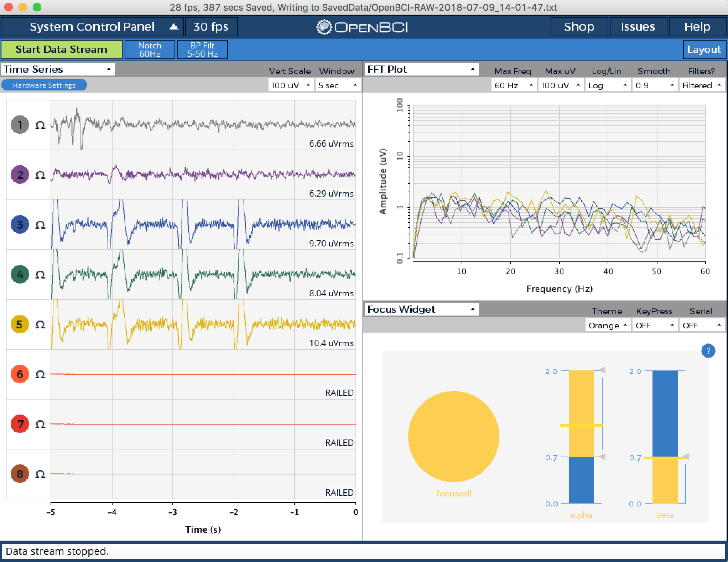Click channel 5 yellow number circle

[x=20, y=324]
